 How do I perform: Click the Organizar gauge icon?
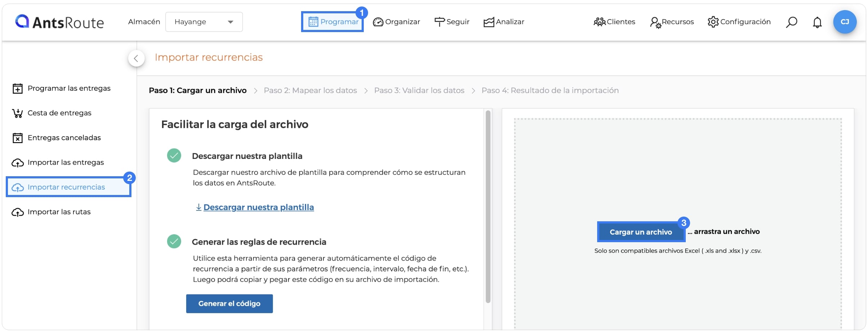[378, 22]
